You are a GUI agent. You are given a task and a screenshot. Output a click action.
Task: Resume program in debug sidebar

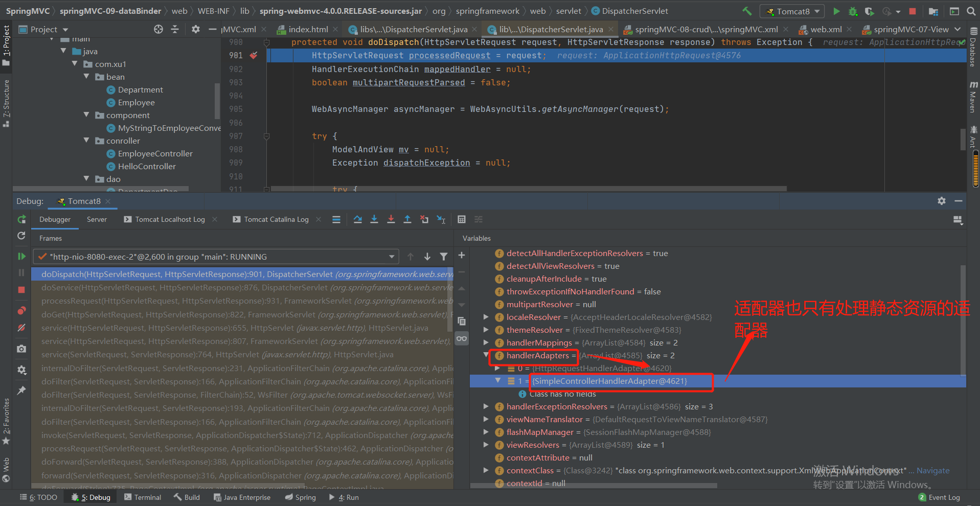(21, 256)
